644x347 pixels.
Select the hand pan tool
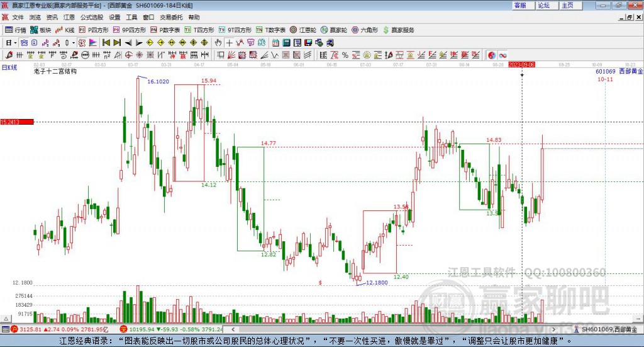(x=218, y=43)
